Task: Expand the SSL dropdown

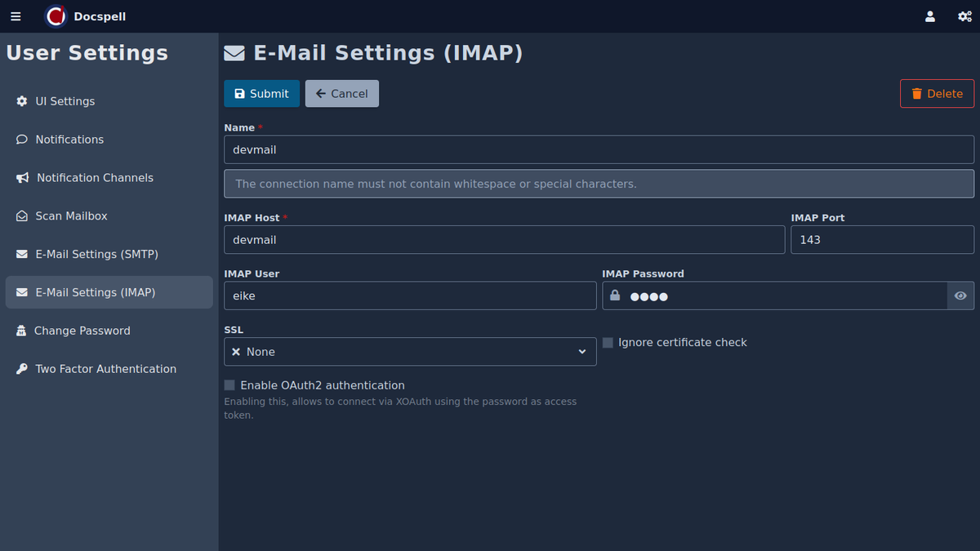Action: [408, 352]
